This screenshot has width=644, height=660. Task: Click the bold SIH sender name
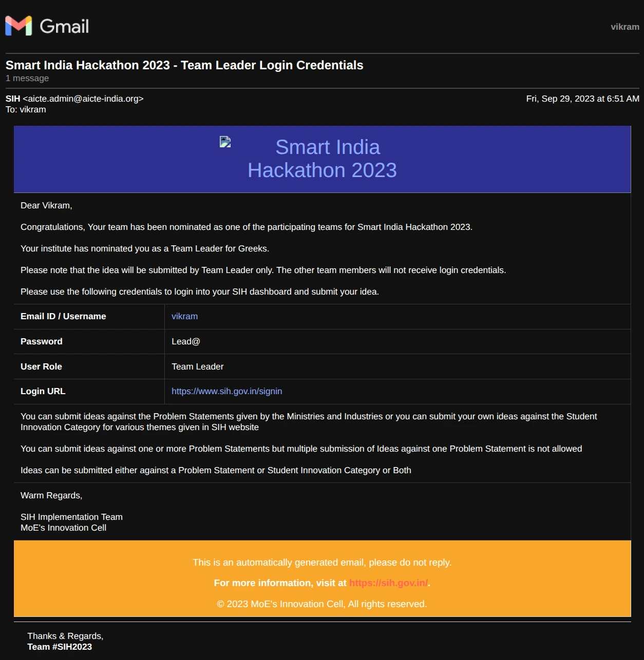[x=13, y=99]
